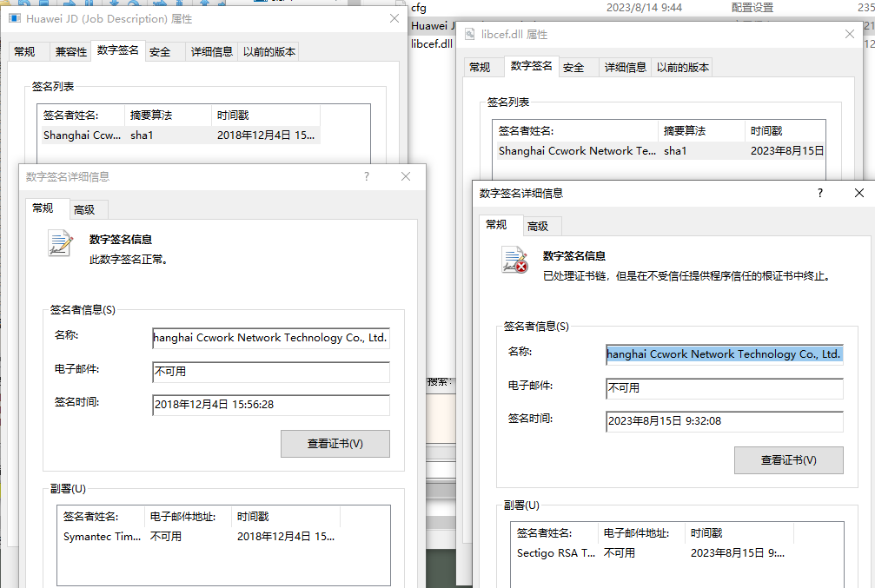Viewport: 875px width, 588px height.
Task: Open 以前的版本 tab in Huawei JD properties
Action: coord(269,52)
